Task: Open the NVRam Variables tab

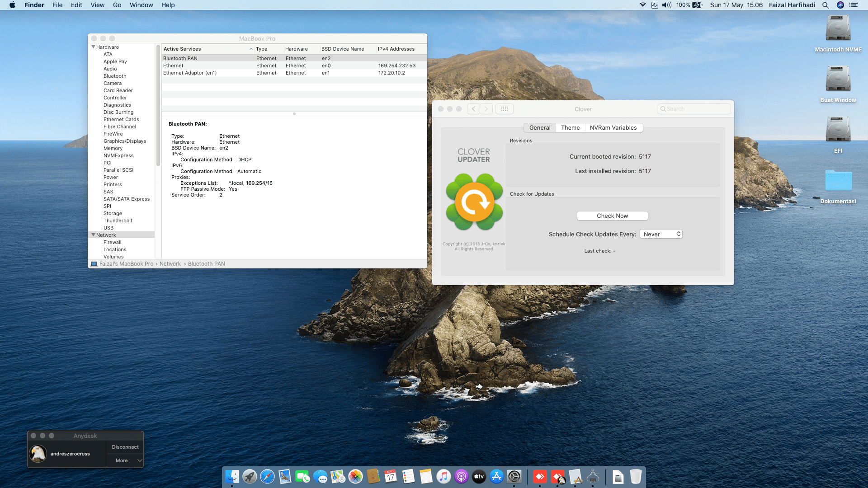Action: (x=613, y=128)
